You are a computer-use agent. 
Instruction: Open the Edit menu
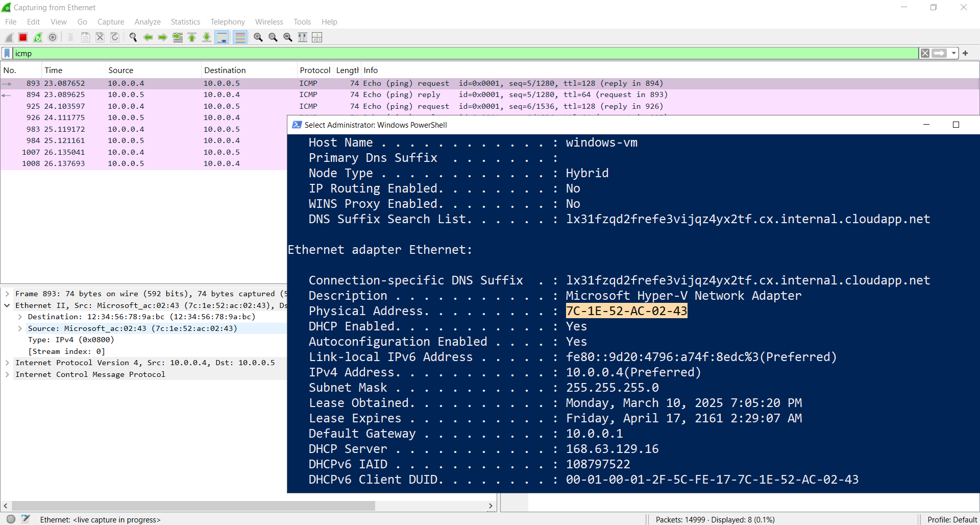click(33, 22)
